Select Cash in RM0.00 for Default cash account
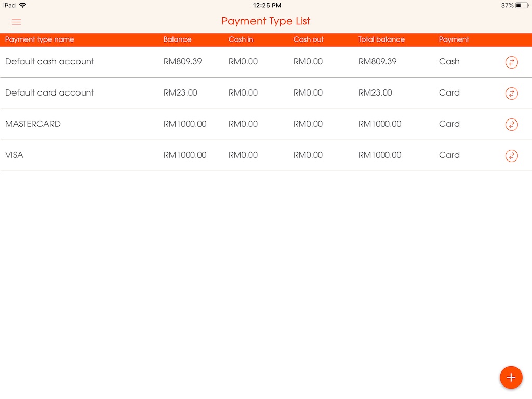532x399 pixels. click(x=243, y=61)
